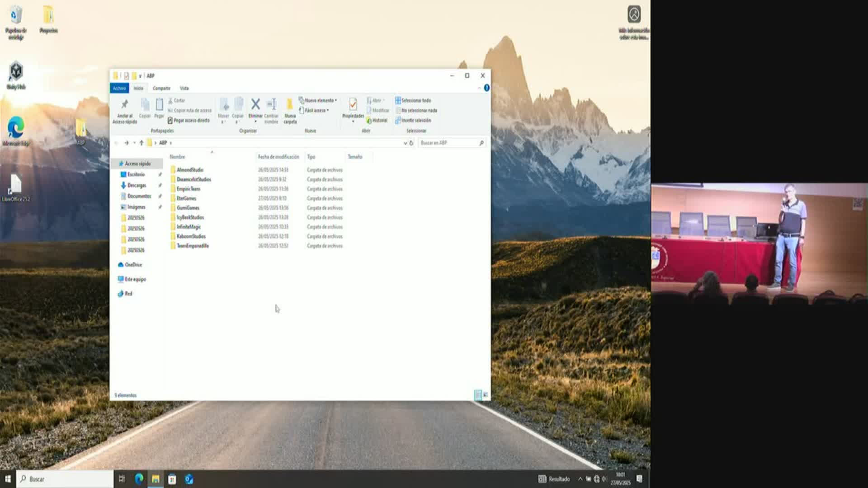Switch to details view toggle
Image resolution: width=868 pixels, height=488 pixels.
click(478, 395)
